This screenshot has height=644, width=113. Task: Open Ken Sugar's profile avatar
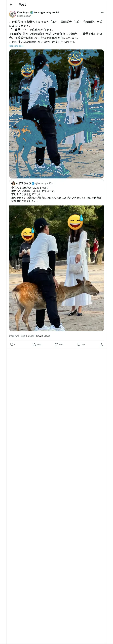point(13,14)
